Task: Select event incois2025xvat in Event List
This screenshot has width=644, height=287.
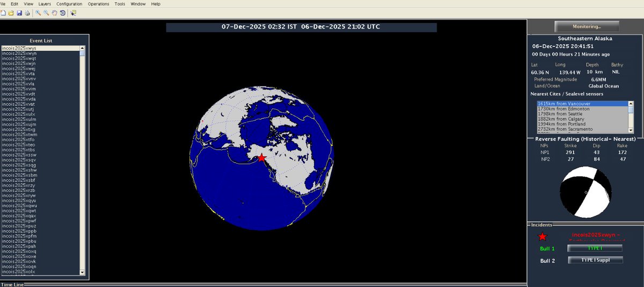Action: pos(40,104)
